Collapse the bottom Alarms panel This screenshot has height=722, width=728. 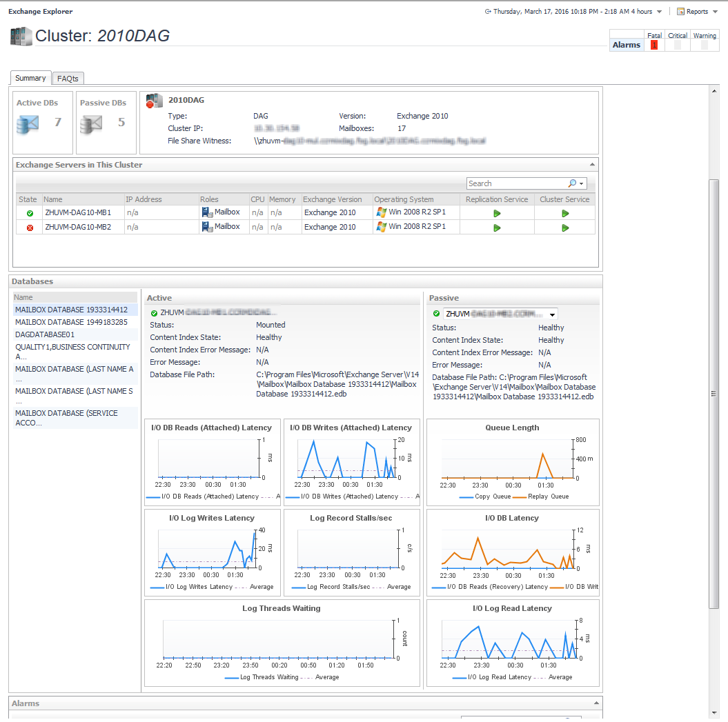(597, 703)
